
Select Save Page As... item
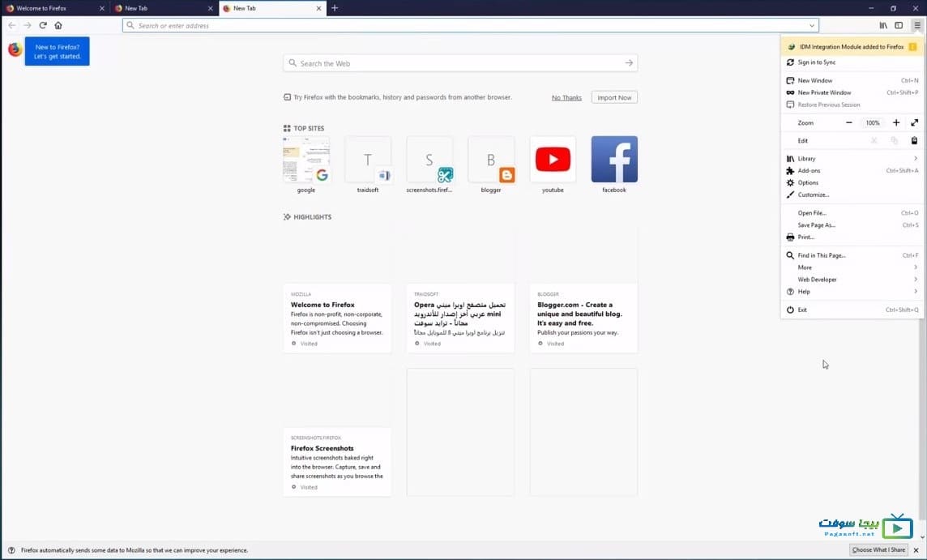852,225
